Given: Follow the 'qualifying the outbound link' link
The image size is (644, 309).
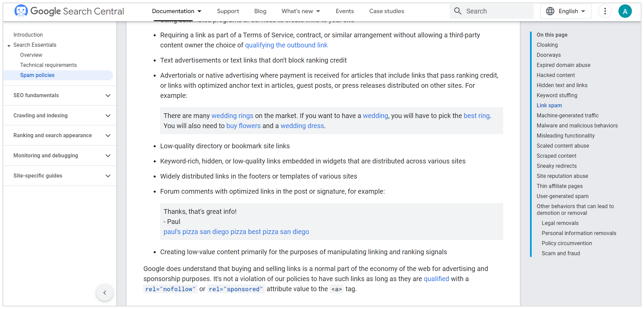Looking at the screenshot, I should [x=286, y=45].
